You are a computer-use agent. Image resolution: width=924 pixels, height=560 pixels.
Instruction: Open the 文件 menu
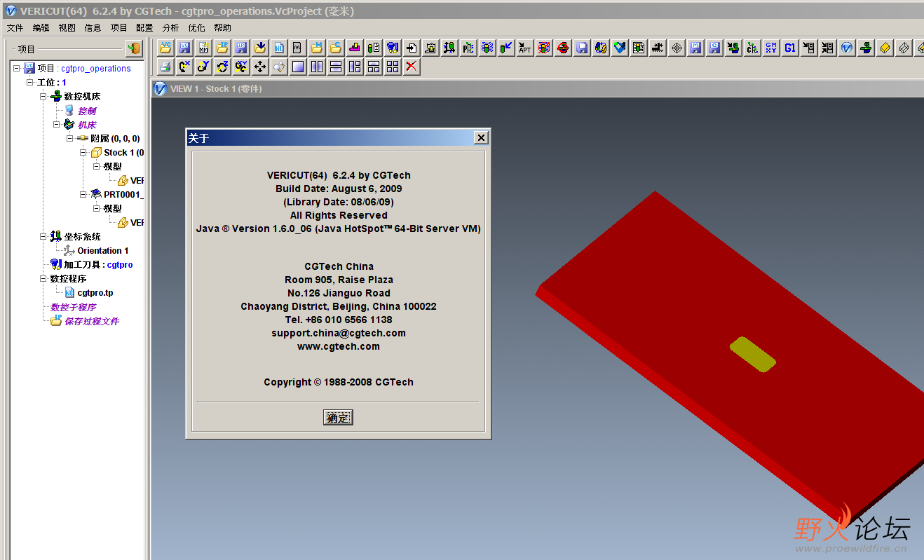click(x=15, y=28)
